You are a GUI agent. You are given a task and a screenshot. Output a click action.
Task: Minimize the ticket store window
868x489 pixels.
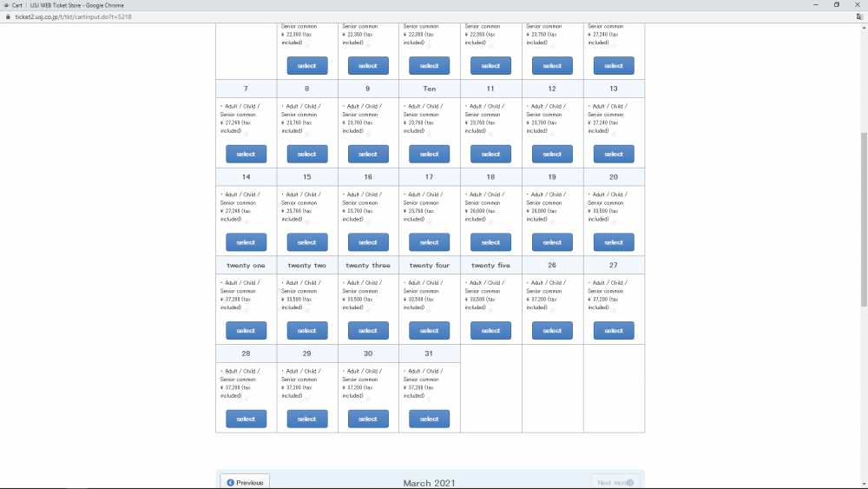tap(815, 4)
